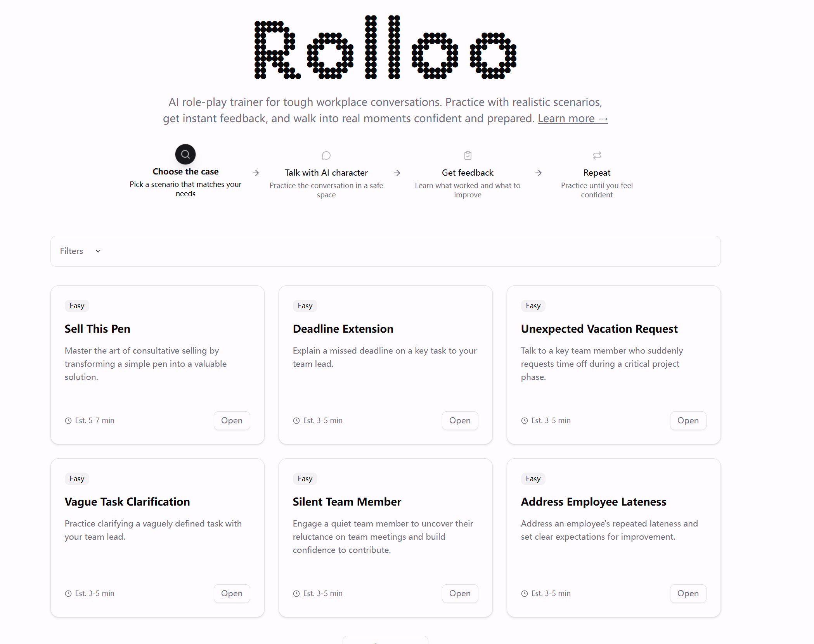
Task: Click the clock icon on Sell This Pen card
Action: [68, 421]
